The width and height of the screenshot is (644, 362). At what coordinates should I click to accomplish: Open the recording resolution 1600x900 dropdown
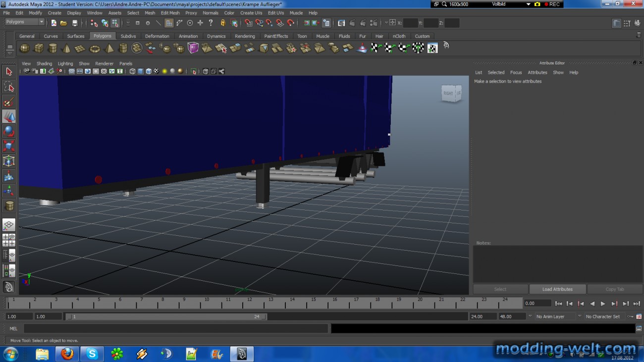coord(459,4)
